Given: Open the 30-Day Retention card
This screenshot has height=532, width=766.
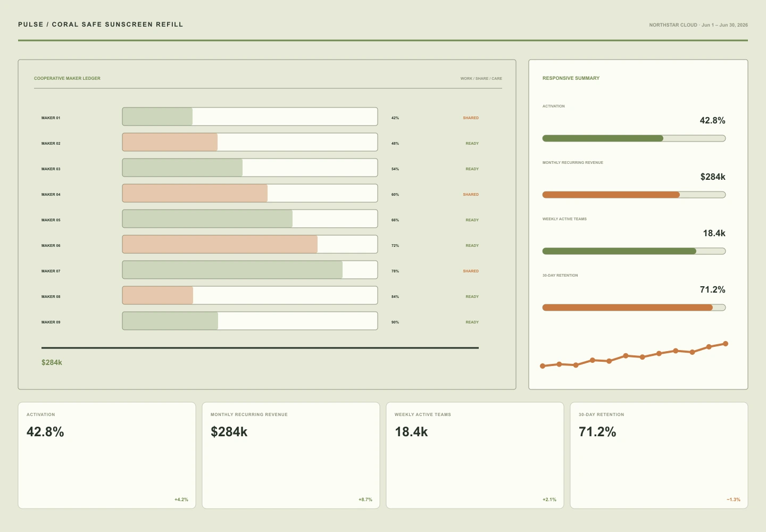Looking at the screenshot, I should point(659,455).
